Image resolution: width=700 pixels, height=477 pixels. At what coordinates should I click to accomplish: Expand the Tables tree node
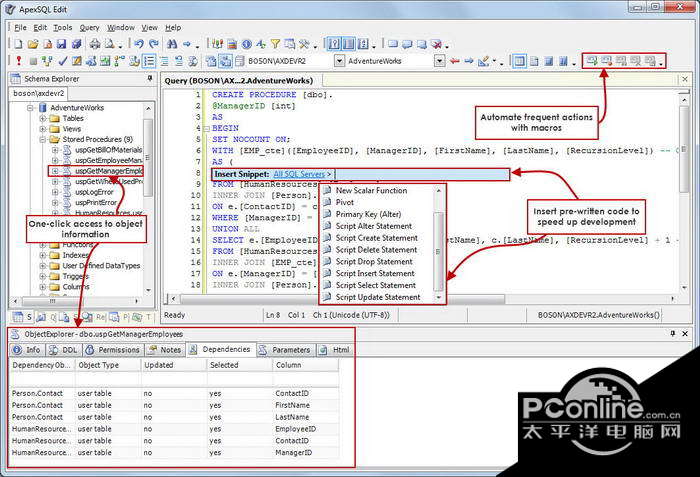(43, 118)
